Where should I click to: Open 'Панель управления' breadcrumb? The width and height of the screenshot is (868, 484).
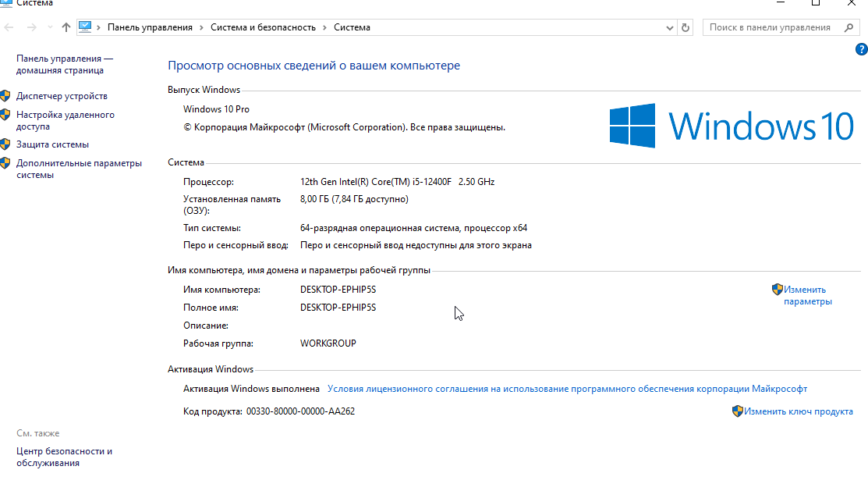tap(150, 27)
